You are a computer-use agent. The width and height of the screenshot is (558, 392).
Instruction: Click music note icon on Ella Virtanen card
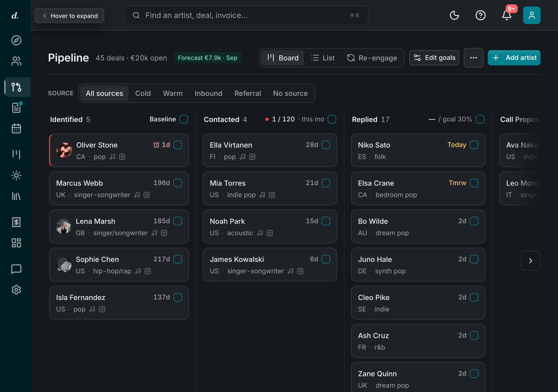point(242,157)
